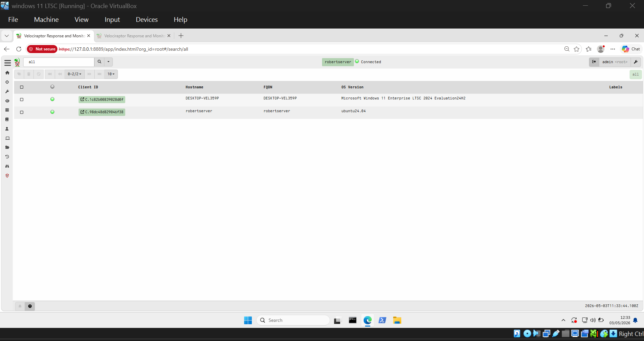Image resolution: width=644 pixels, height=341 pixels.
Task: Go to Home via the house icon
Action: pyautogui.click(x=7, y=73)
